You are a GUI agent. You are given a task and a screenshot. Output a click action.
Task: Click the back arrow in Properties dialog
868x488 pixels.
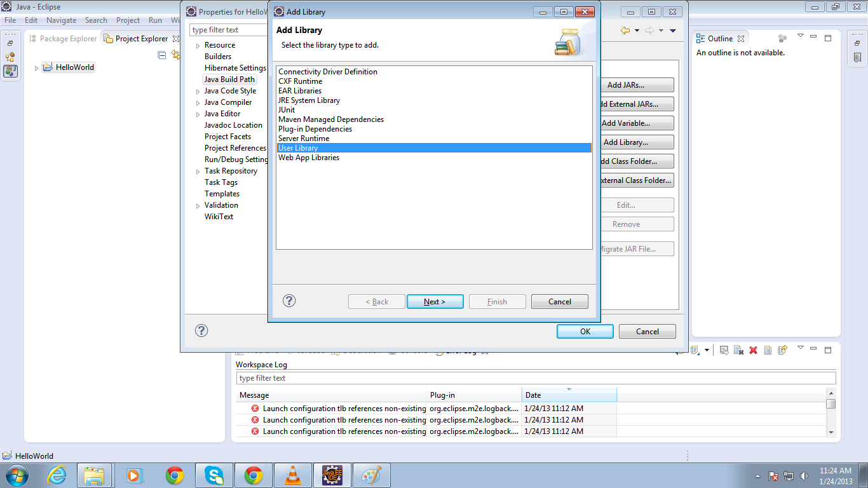point(625,30)
